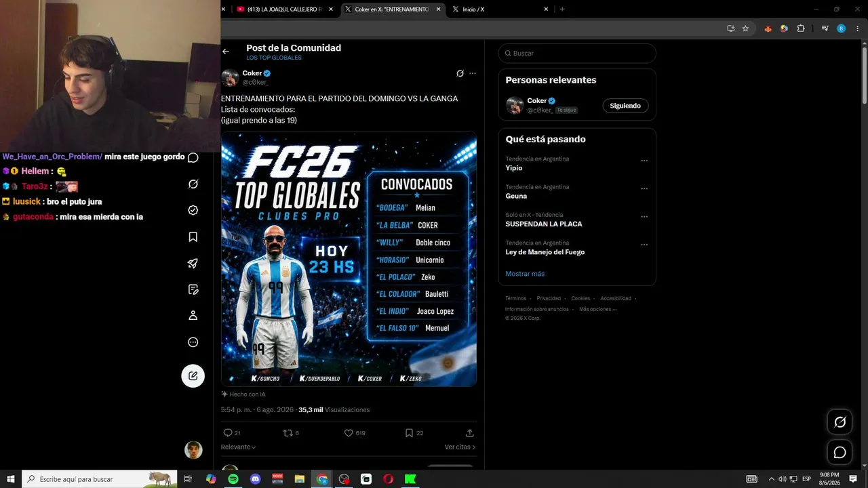868x488 pixels.
Task: Open the notepad-pencil sidebar item on X
Action: point(193,289)
